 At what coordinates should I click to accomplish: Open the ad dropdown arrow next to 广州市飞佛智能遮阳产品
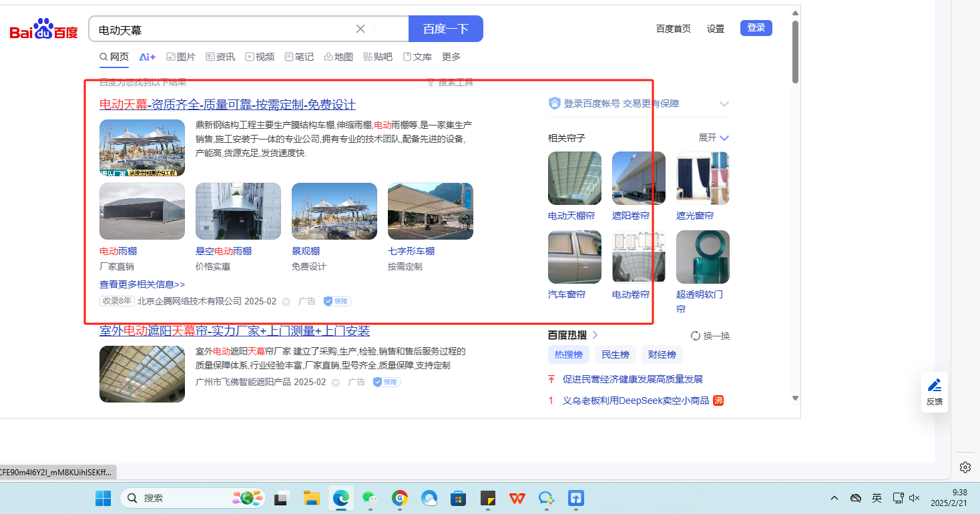click(336, 382)
